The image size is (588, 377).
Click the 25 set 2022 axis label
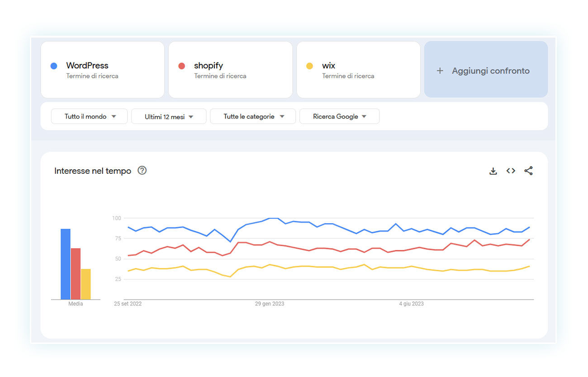[x=128, y=304]
